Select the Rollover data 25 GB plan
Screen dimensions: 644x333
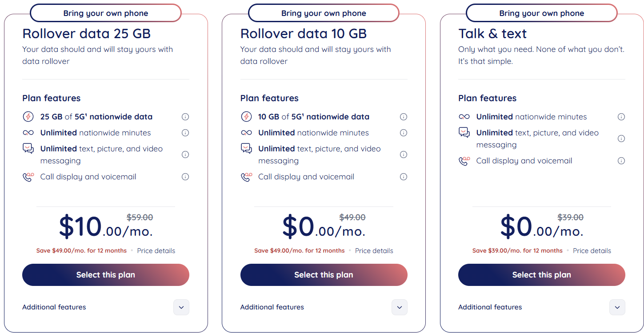tap(106, 275)
